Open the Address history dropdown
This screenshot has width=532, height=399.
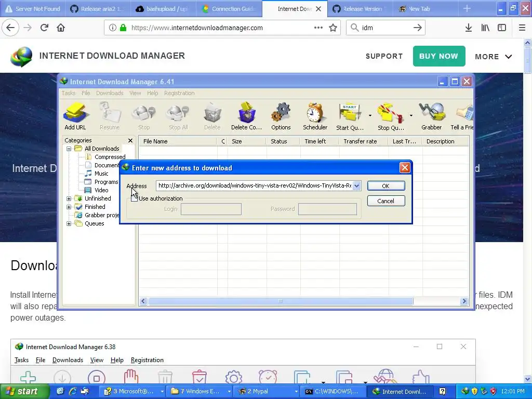[x=356, y=185]
